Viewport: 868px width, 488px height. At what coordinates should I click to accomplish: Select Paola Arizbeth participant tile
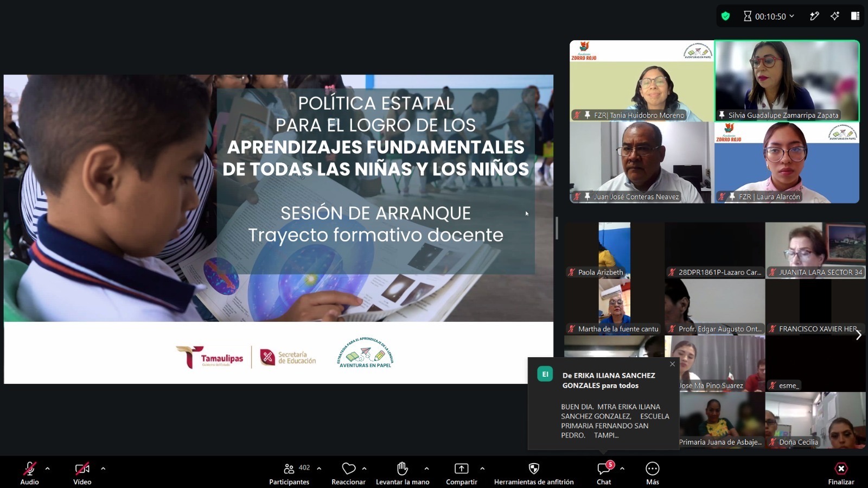click(x=614, y=250)
